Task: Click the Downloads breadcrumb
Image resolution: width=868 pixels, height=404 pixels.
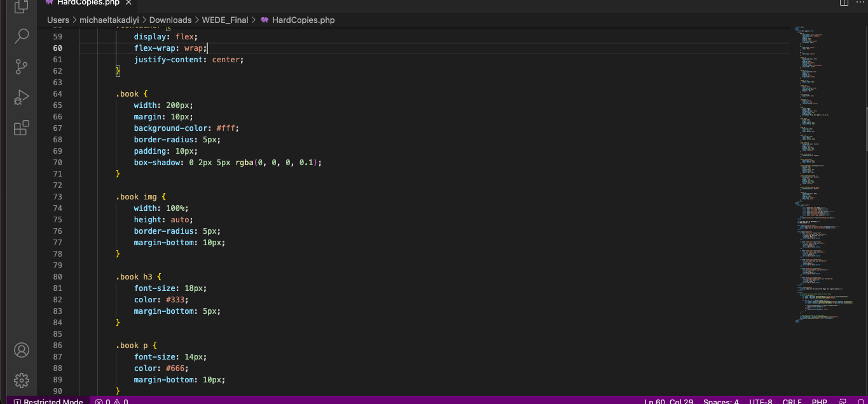Action: [170, 20]
